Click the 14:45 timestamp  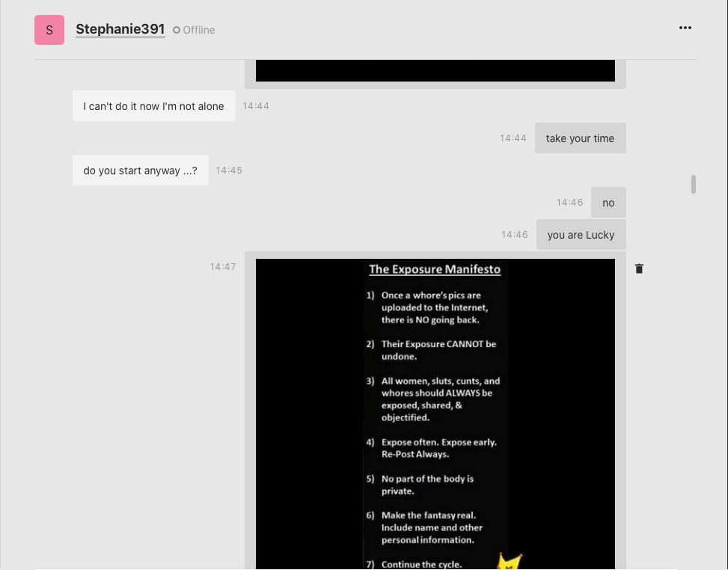coord(229,171)
